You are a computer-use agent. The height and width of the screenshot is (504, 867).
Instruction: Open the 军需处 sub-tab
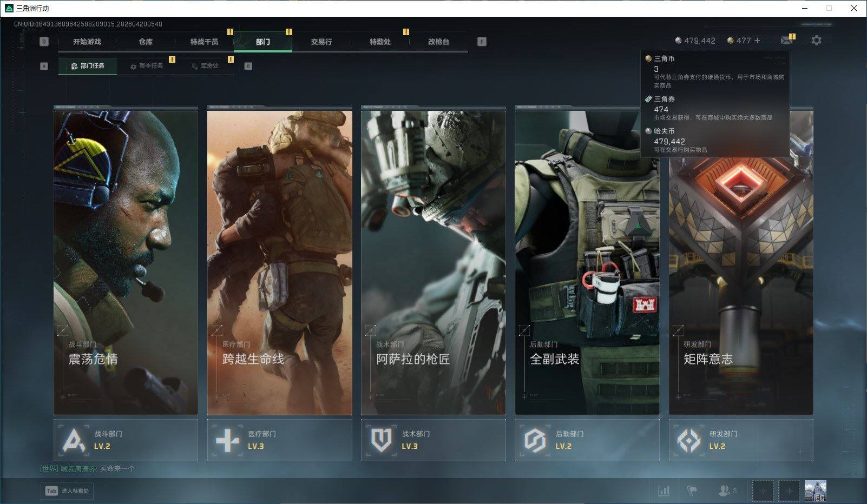[205, 66]
